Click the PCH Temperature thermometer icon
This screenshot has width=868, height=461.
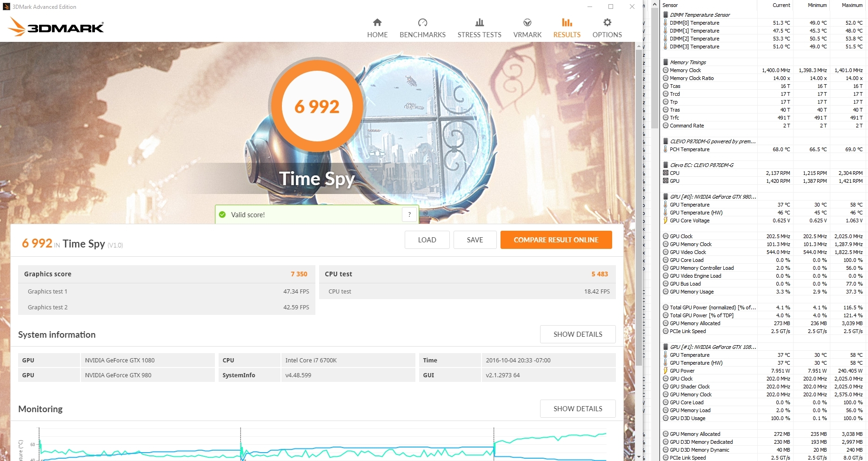coord(666,149)
